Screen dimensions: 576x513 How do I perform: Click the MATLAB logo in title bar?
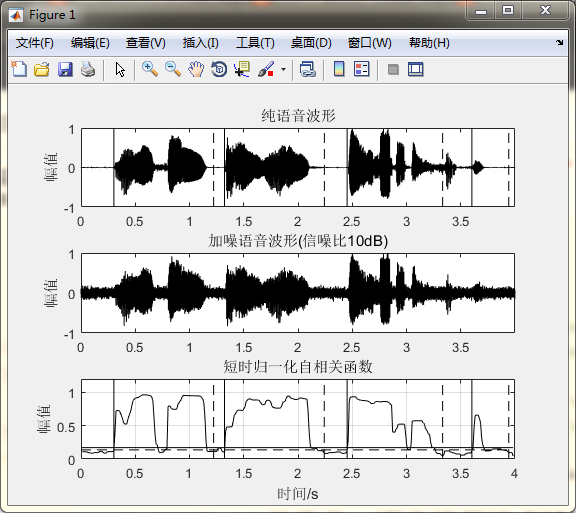tap(16, 15)
